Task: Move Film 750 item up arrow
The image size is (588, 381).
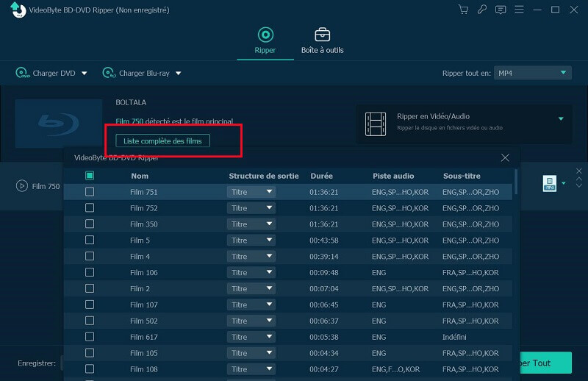Action: (x=579, y=179)
